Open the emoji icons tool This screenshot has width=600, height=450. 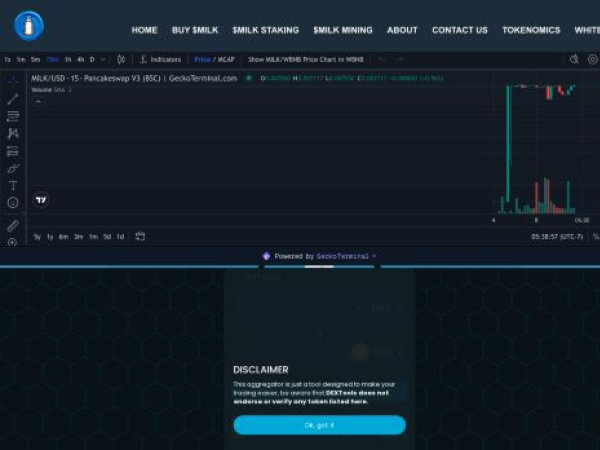(x=13, y=203)
